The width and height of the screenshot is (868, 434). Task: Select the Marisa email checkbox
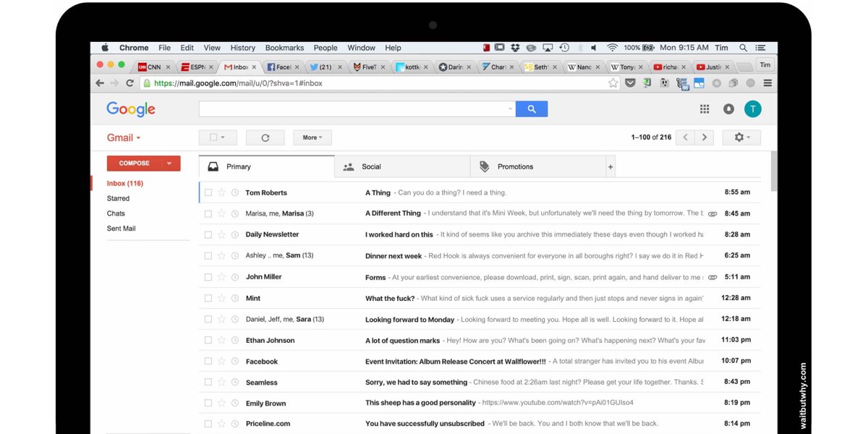pyautogui.click(x=208, y=213)
